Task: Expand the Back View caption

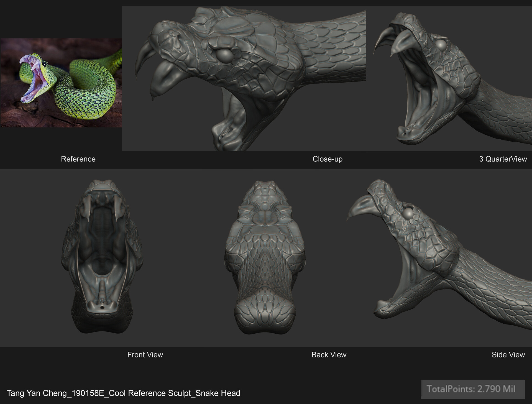Action: tap(329, 355)
